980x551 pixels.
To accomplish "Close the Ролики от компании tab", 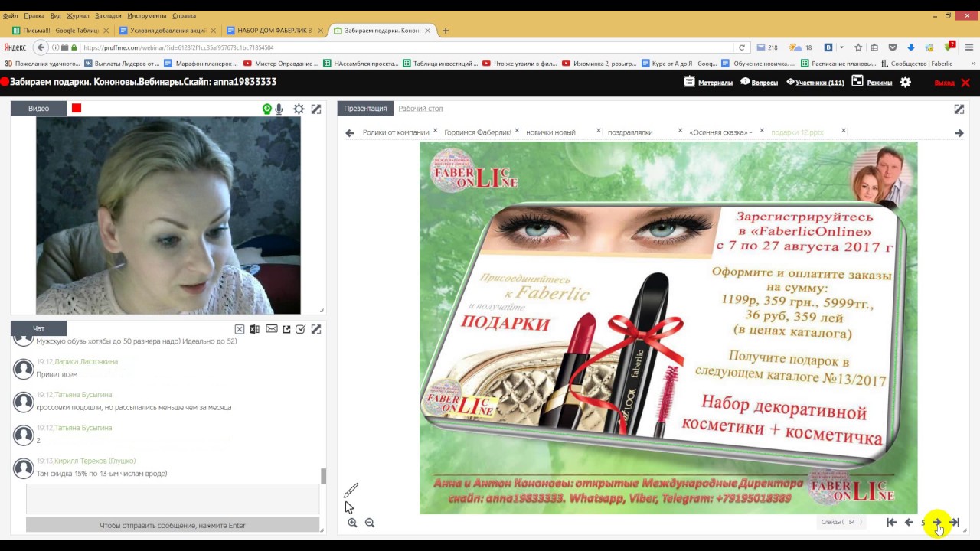I will [436, 131].
